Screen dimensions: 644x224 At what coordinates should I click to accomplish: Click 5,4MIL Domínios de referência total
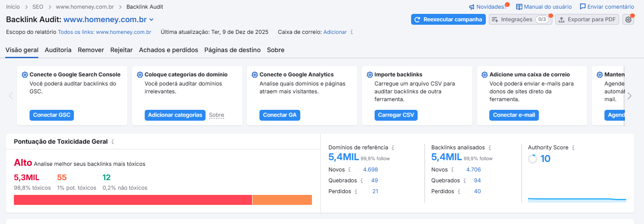(344, 157)
